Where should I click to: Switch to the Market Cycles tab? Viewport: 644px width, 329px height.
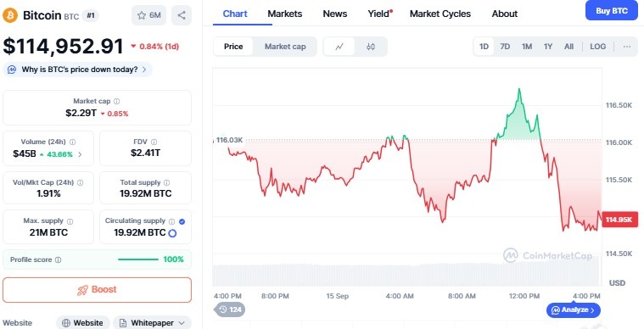(x=440, y=14)
